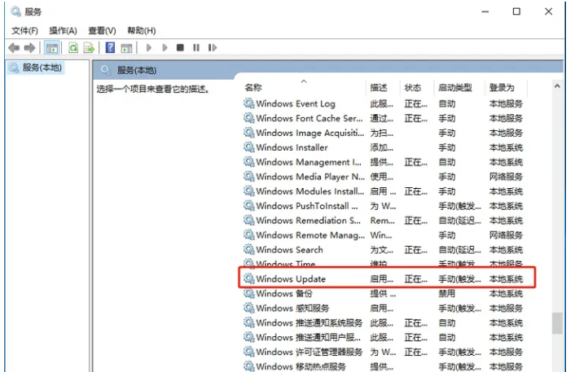Open the 文件(F) menu
Image resolution: width=588 pixels, height=372 pixels.
[24, 31]
